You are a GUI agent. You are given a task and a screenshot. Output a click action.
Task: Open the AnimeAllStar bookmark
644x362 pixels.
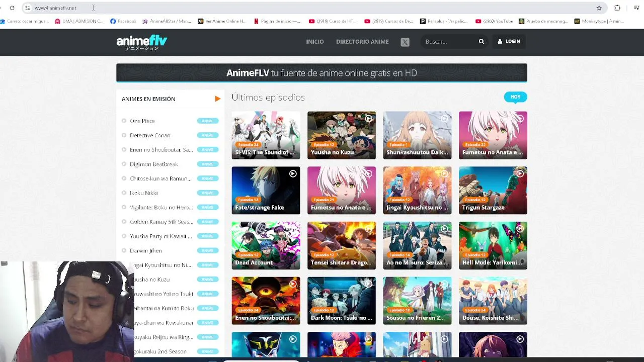tap(167, 21)
